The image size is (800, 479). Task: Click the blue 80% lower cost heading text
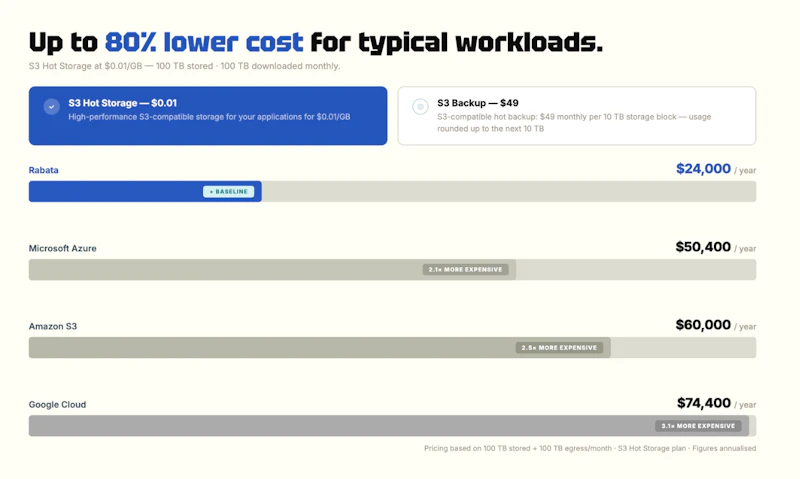[204, 42]
